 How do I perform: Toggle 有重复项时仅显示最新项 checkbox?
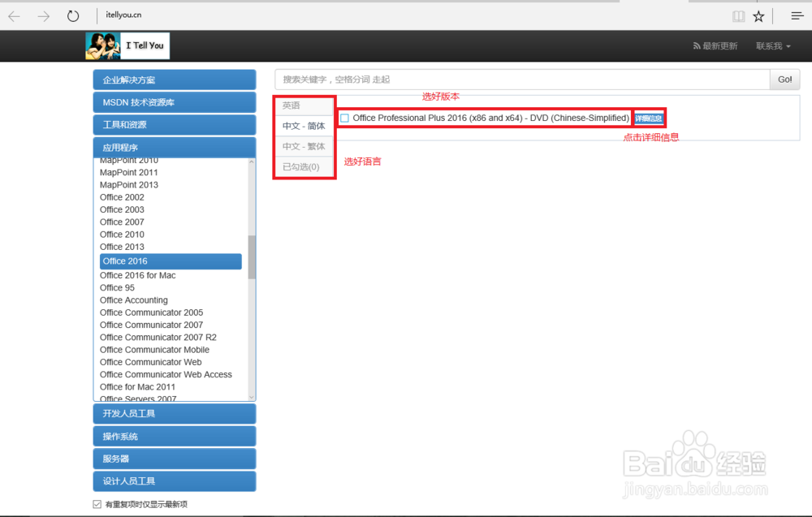pyautogui.click(x=97, y=504)
